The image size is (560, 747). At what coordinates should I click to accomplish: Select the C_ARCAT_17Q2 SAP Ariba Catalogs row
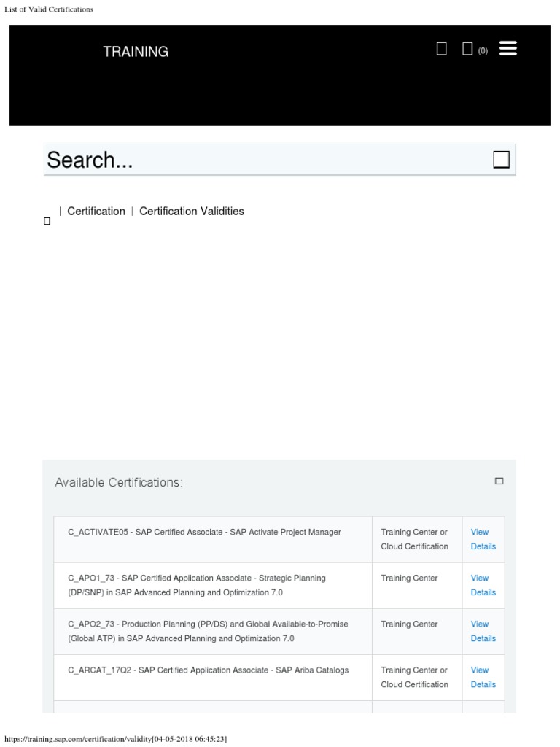click(209, 670)
